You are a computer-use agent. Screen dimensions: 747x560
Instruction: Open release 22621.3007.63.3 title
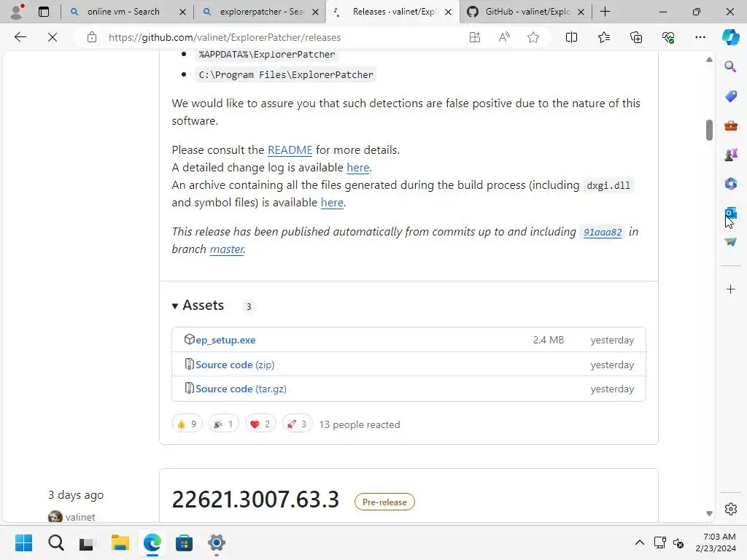coord(255,499)
